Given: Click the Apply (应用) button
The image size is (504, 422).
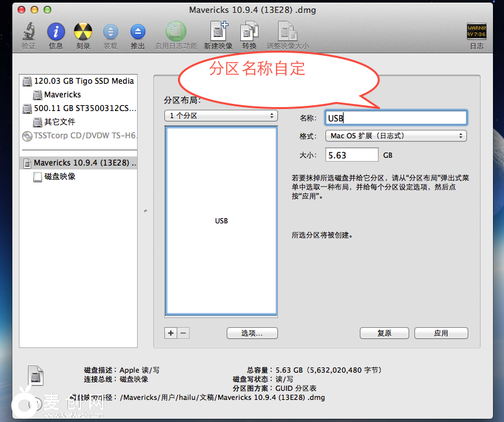Looking at the screenshot, I should (x=441, y=333).
